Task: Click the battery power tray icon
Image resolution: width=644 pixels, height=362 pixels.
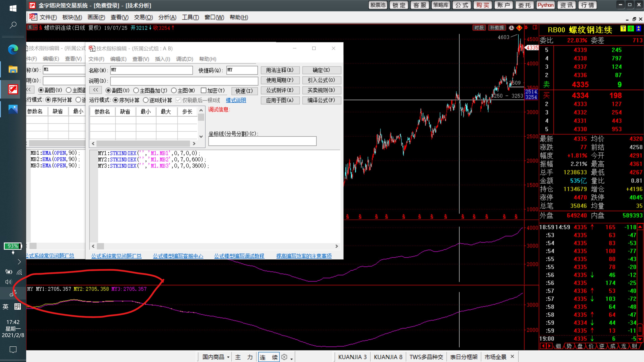Action: (x=9, y=272)
